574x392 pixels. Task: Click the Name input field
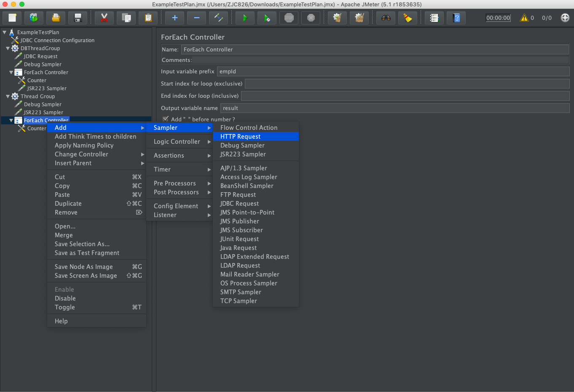click(x=375, y=49)
